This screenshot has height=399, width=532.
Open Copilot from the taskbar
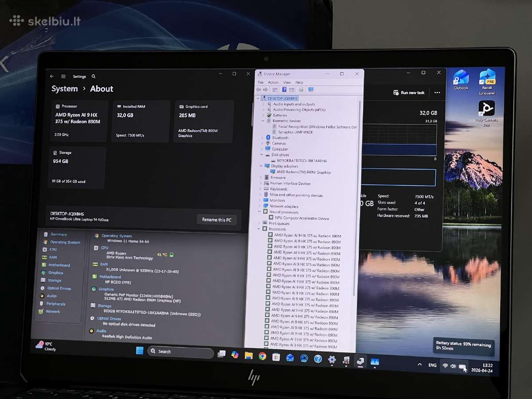(x=235, y=355)
